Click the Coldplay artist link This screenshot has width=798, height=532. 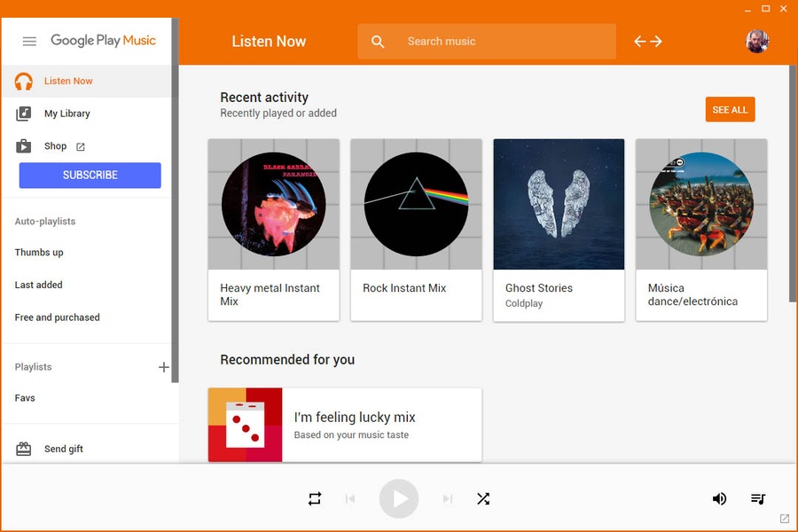coord(524,303)
